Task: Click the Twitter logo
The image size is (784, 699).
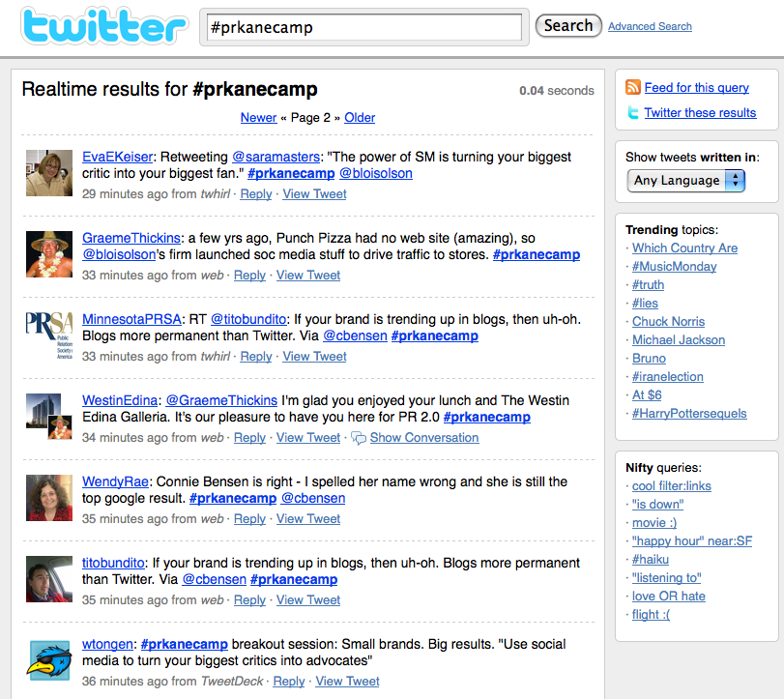Action: (x=104, y=25)
